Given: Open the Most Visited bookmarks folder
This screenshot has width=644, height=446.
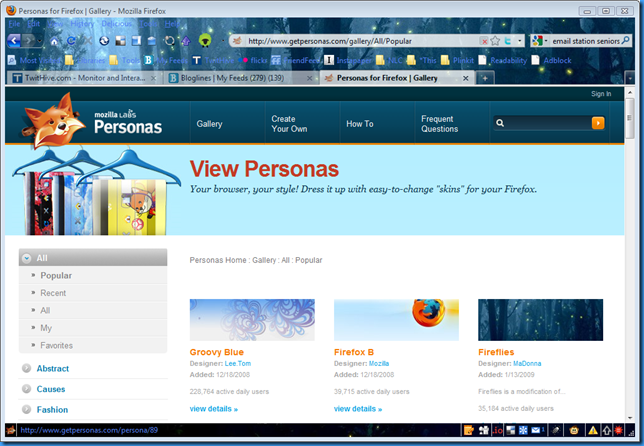Looking at the screenshot, I should click(x=34, y=60).
